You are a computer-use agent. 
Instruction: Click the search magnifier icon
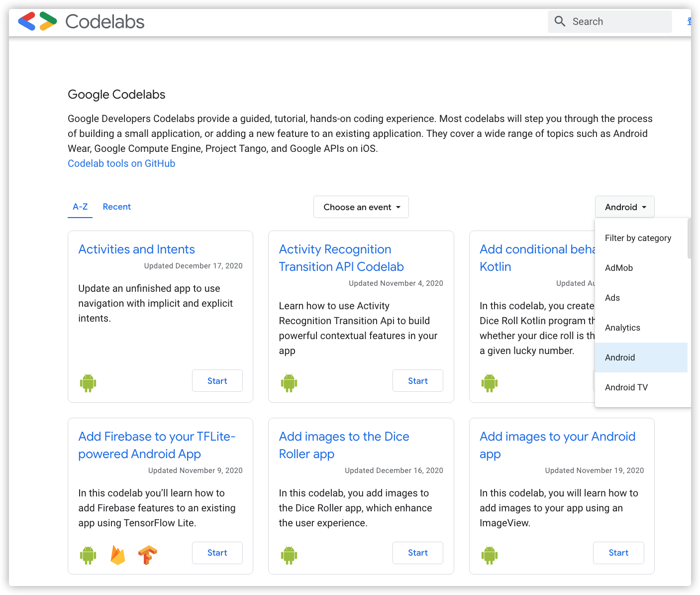[x=560, y=21]
